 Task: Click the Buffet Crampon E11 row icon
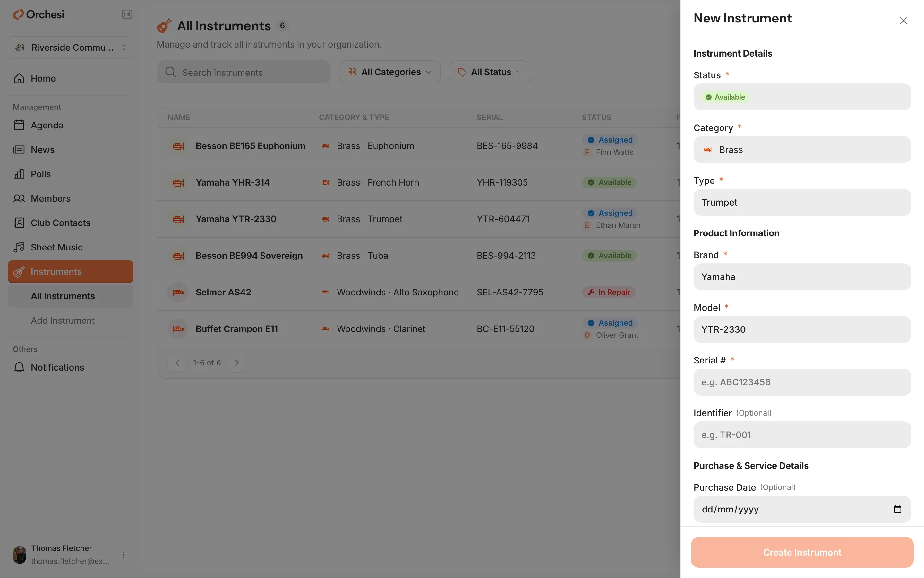178,329
